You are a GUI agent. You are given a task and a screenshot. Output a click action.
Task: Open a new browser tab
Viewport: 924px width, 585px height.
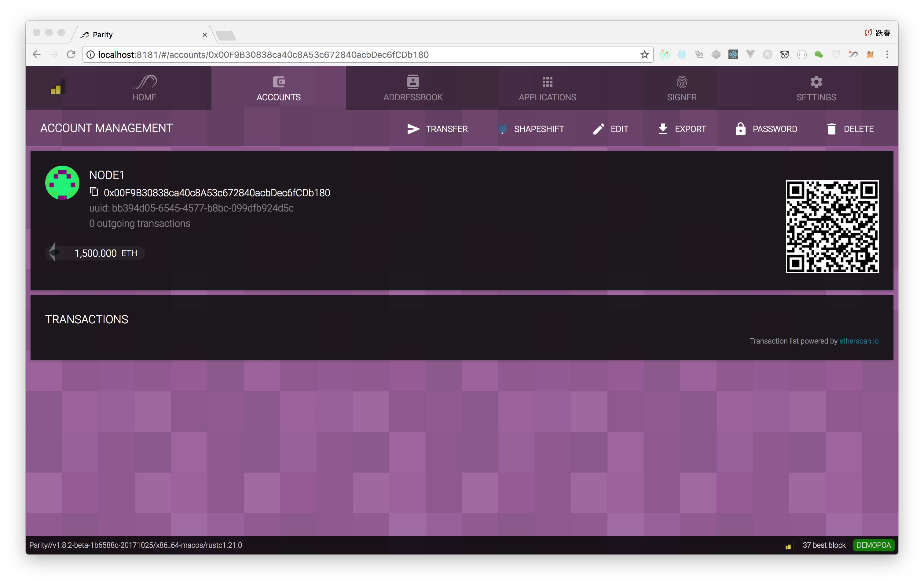click(x=226, y=36)
